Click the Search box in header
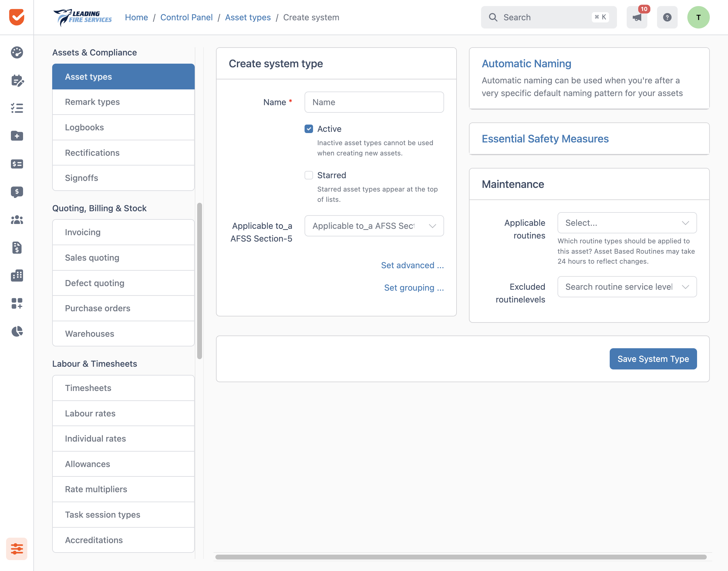This screenshot has width=728, height=571. pyautogui.click(x=549, y=17)
